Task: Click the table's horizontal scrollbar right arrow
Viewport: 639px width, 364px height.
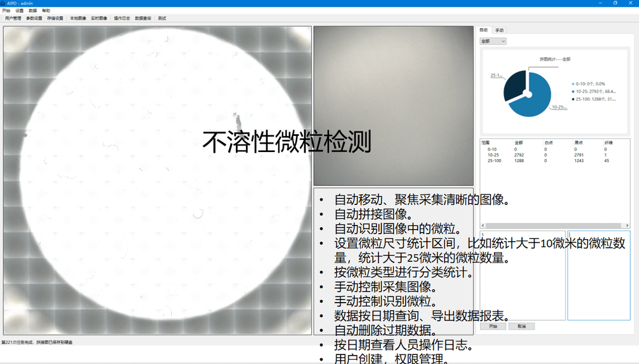Action: pyautogui.click(x=628, y=225)
